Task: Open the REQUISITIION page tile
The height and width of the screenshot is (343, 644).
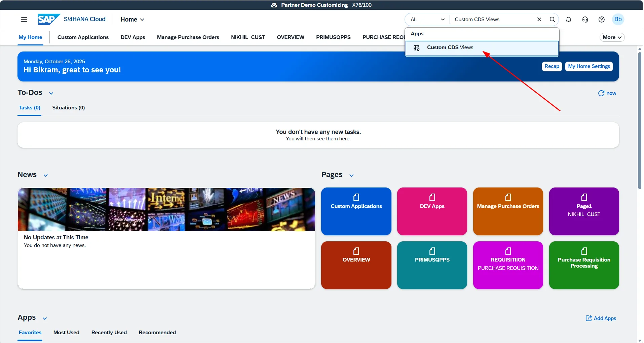Action: point(508,265)
